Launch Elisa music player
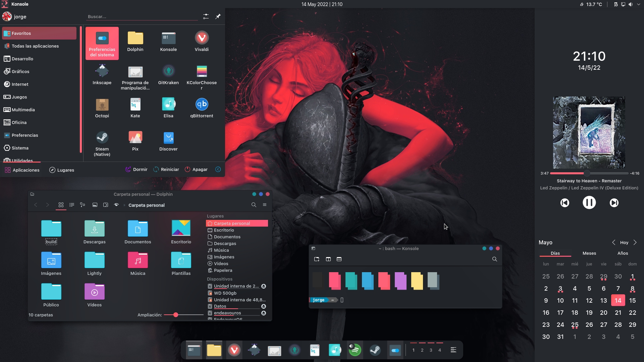Viewport: 644px width, 362px height. click(168, 108)
